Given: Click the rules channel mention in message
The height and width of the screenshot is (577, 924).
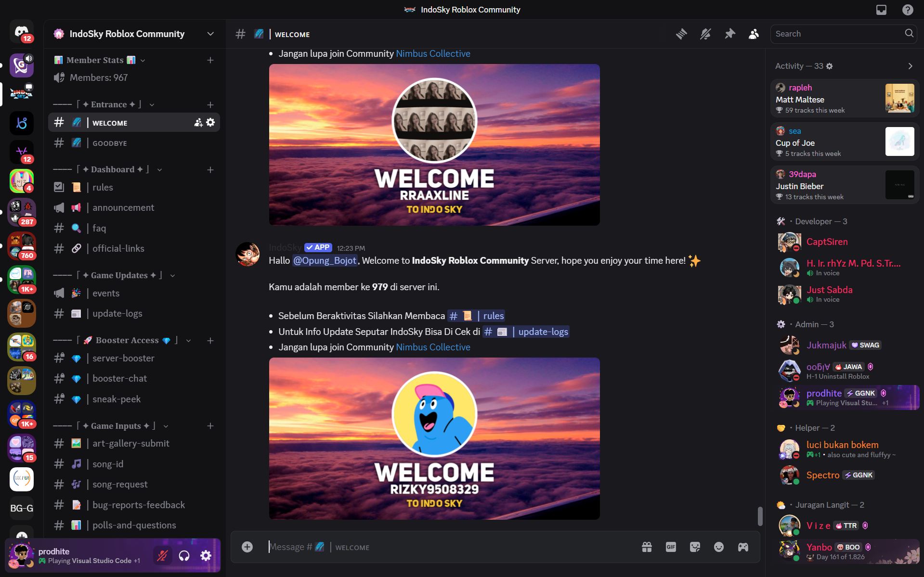Looking at the screenshot, I should (x=476, y=316).
